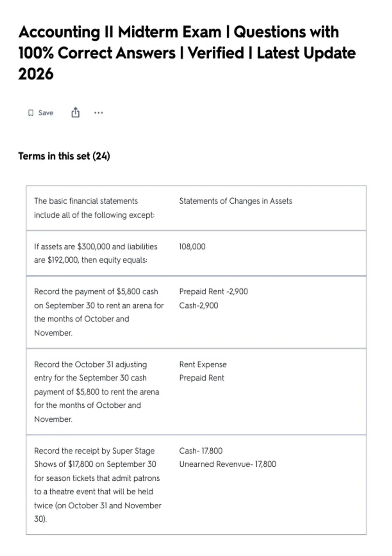Click the 'Cash-2,900' definition line
This screenshot has height=556, width=392.
coord(199,305)
